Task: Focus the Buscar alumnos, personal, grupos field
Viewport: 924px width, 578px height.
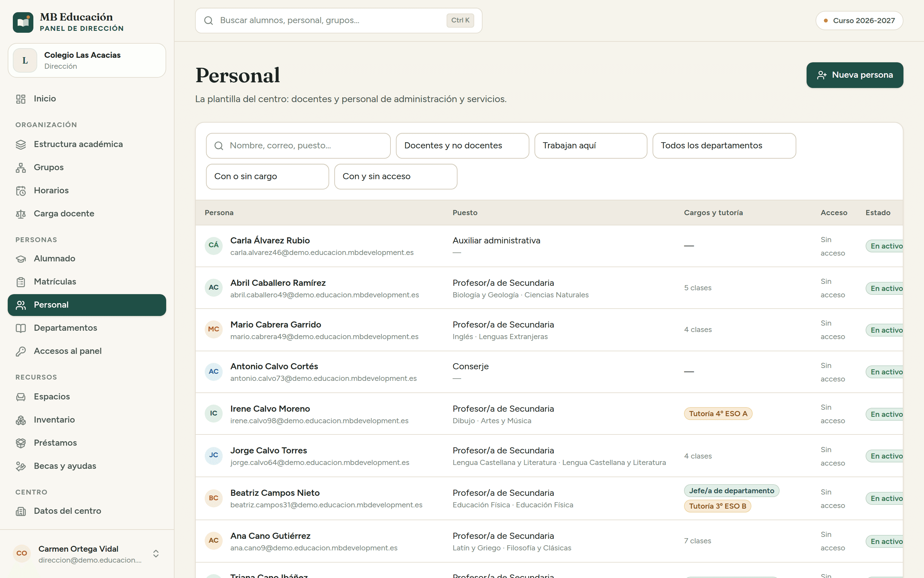Action: pyautogui.click(x=338, y=21)
